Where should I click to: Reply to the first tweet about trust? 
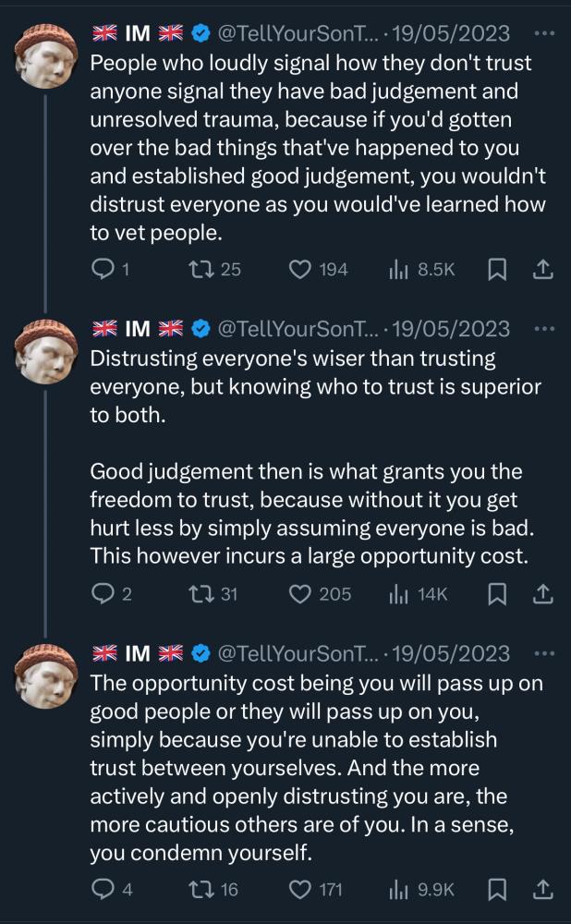tap(102, 269)
